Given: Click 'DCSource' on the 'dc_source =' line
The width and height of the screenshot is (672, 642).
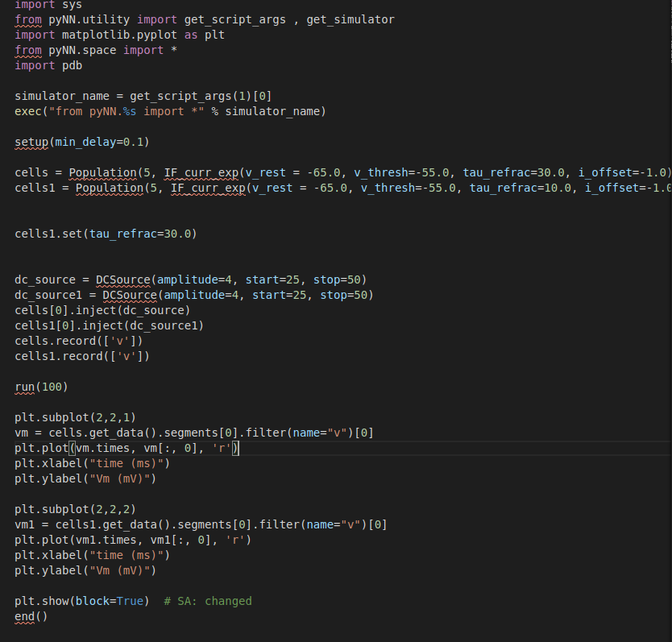Looking at the screenshot, I should [x=123, y=280].
